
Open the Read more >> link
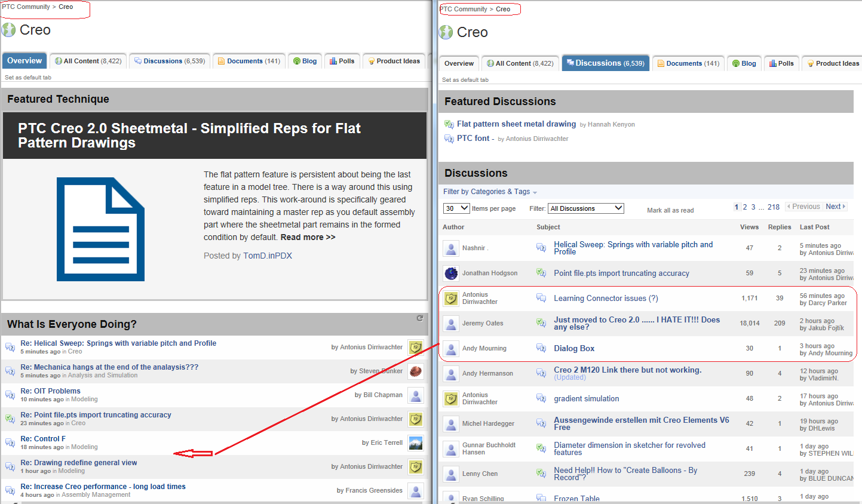tap(308, 237)
